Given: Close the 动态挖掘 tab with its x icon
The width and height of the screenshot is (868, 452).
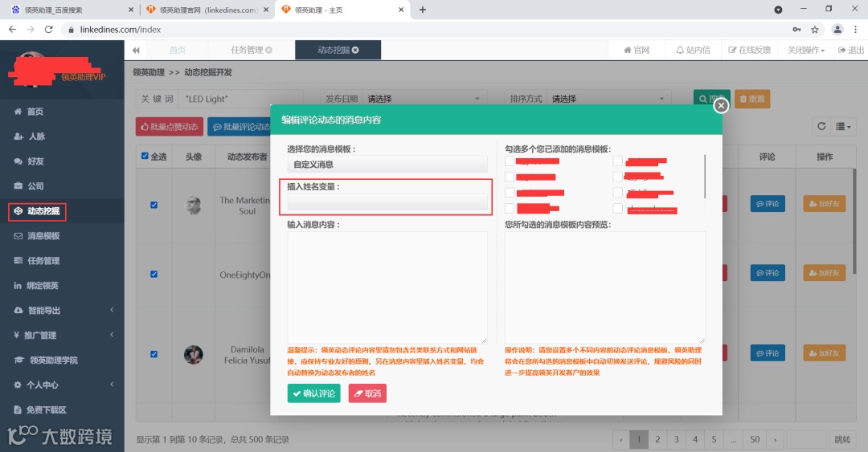Looking at the screenshot, I should click(x=355, y=50).
